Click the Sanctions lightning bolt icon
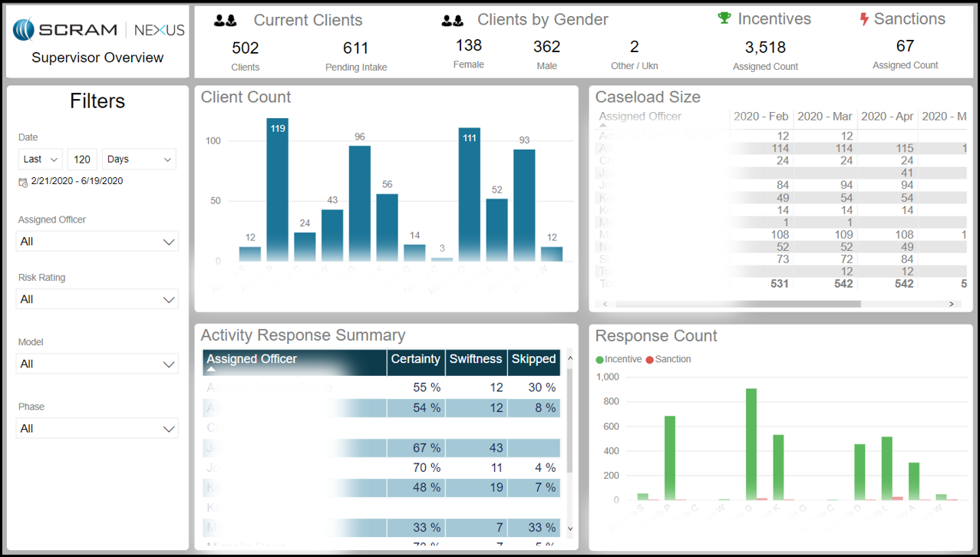The height and width of the screenshot is (557, 980). click(864, 19)
